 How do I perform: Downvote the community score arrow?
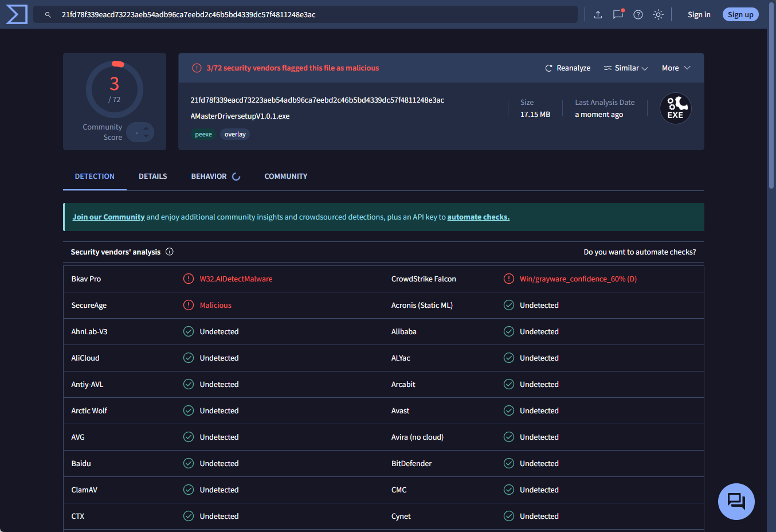tap(146, 136)
